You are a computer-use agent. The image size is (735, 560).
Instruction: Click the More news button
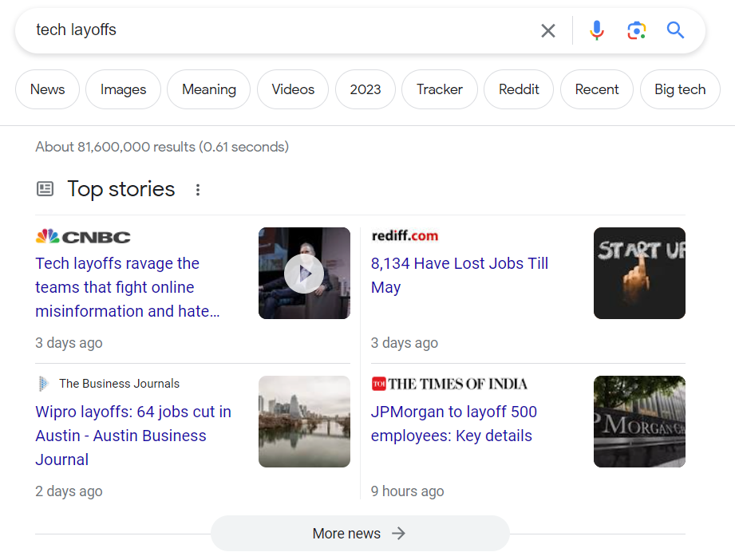pyautogui.click(x=360, y=534)
